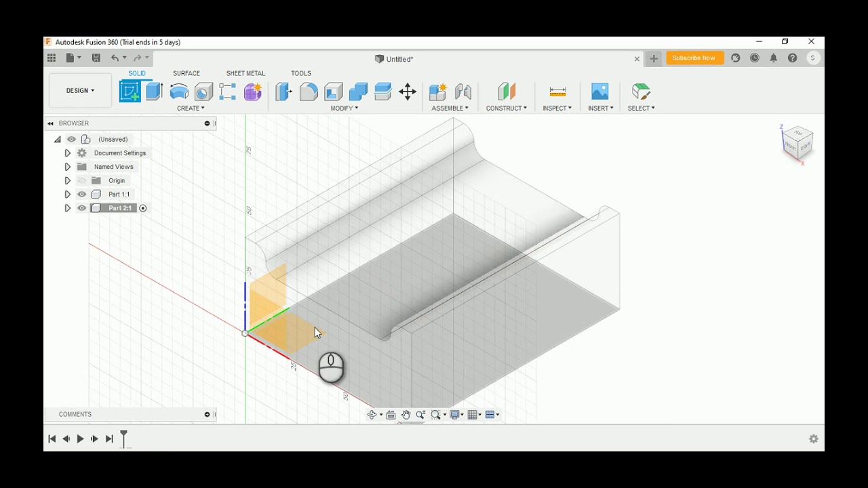Toggle visibility eye of Unsaved root component
868x488 pixels.
click(x=71, y=140)
